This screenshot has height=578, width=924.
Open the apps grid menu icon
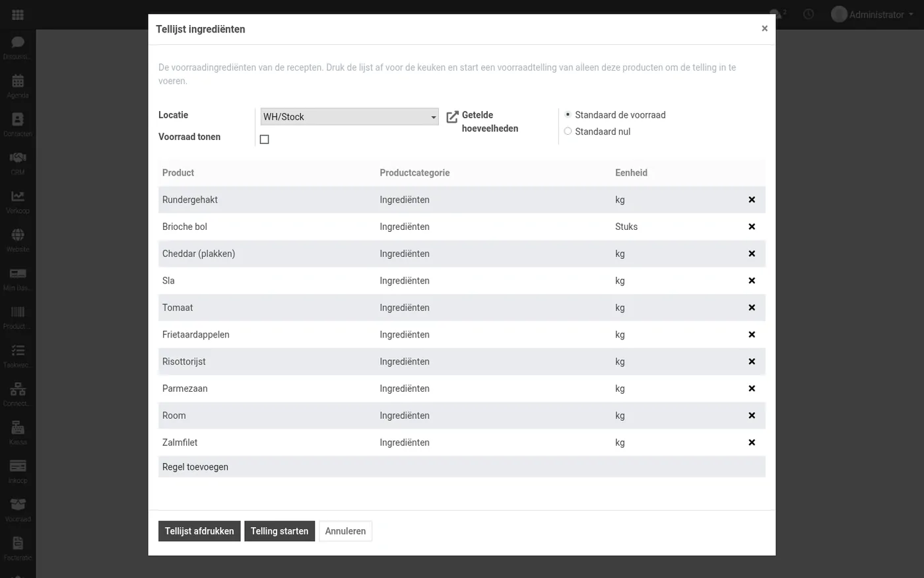click(18, 15)
